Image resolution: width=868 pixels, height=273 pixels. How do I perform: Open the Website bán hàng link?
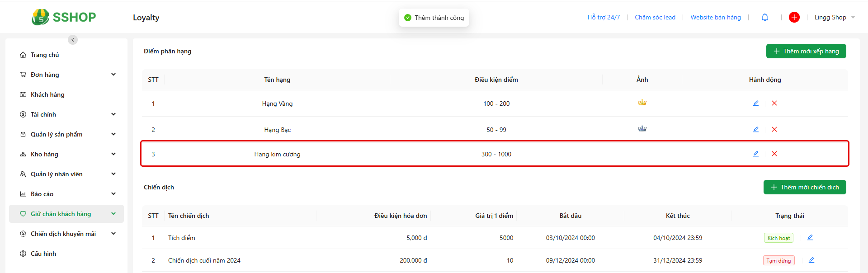click(715, 17)
